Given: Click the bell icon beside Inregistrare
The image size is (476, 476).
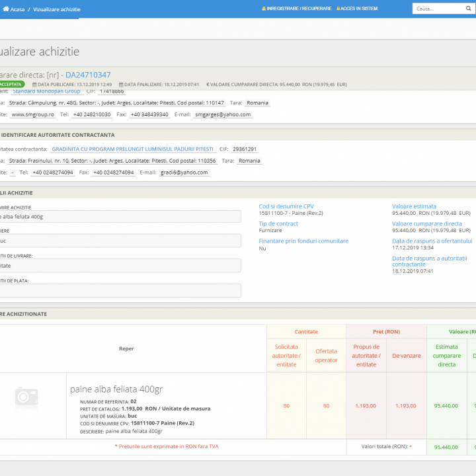Looking at the screenshot, I should click(264, 9).
